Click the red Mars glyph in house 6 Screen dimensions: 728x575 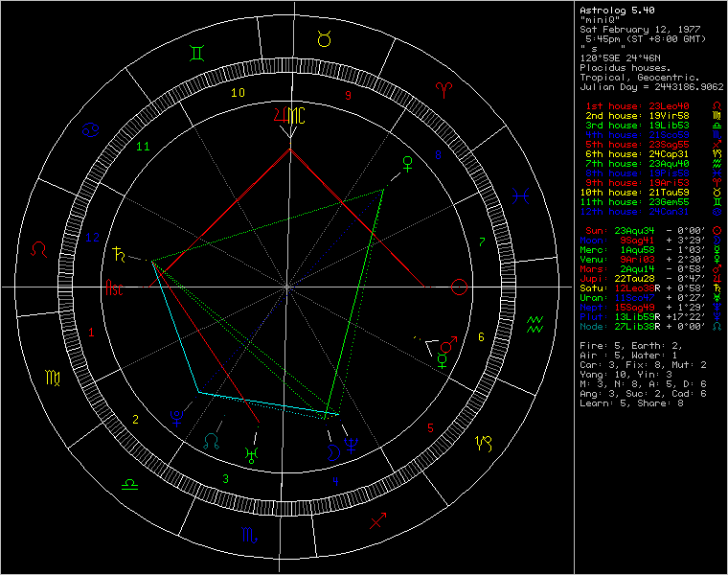pos(447,343)
